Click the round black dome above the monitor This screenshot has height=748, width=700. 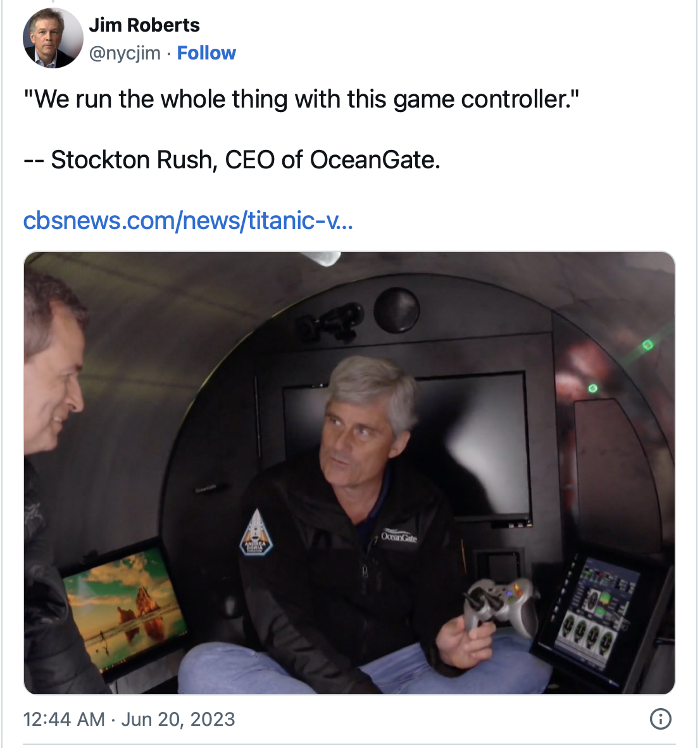click(x=396, y=309)
